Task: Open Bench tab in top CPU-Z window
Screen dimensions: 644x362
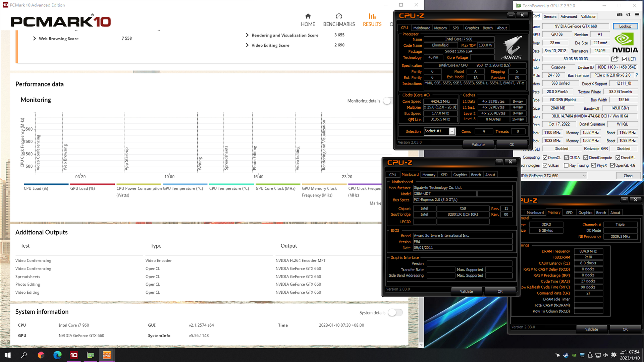Action: tap(488, 28)
